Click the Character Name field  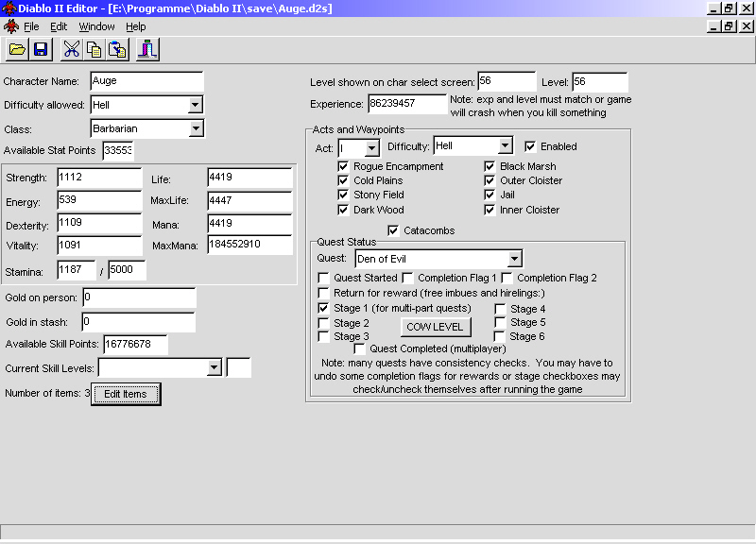click(x=146, y=81)
